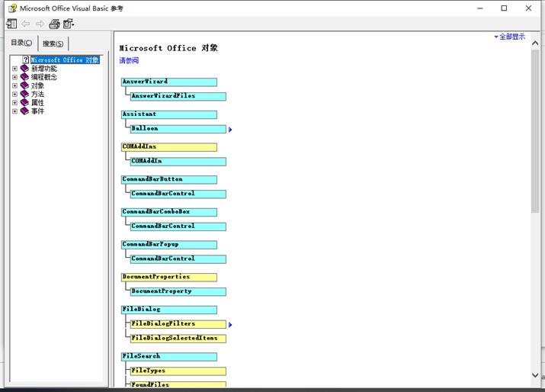This screenshot has height=392, width=545.
Task: Open the COMAddIn object box
Action: (x=178, y=161)
